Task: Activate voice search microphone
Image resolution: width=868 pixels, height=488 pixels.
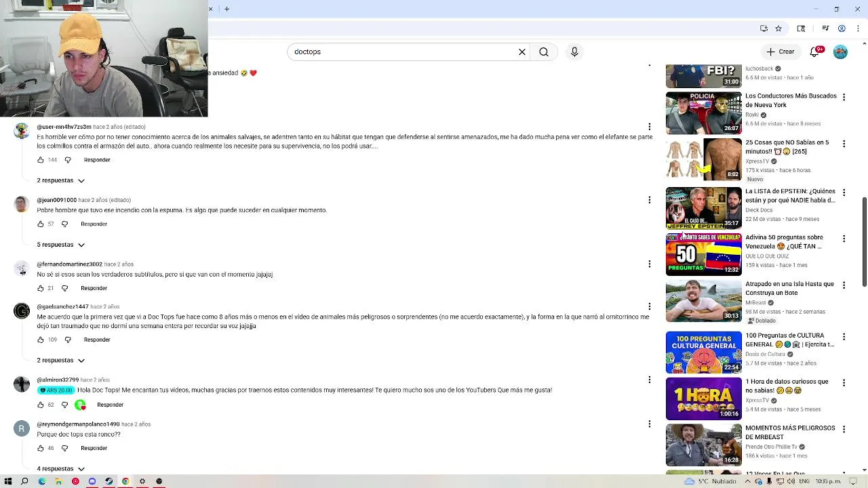Action: click(x=574, y=52)
